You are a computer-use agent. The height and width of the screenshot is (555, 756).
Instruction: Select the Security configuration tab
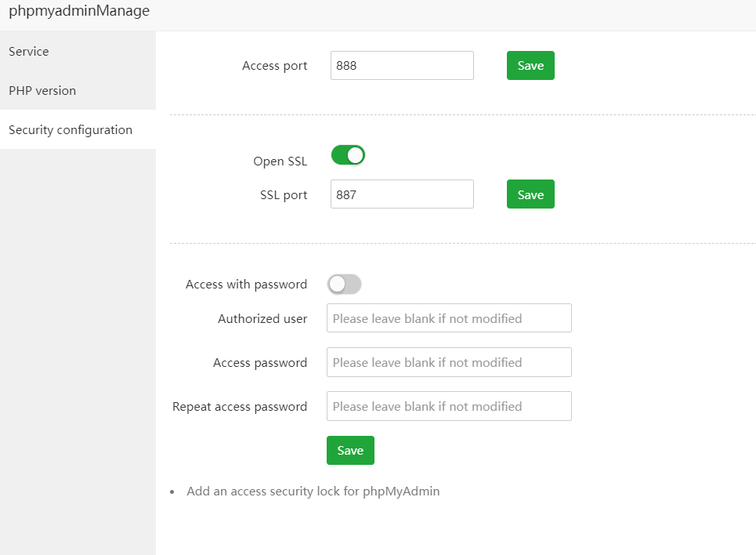[71, 130]
